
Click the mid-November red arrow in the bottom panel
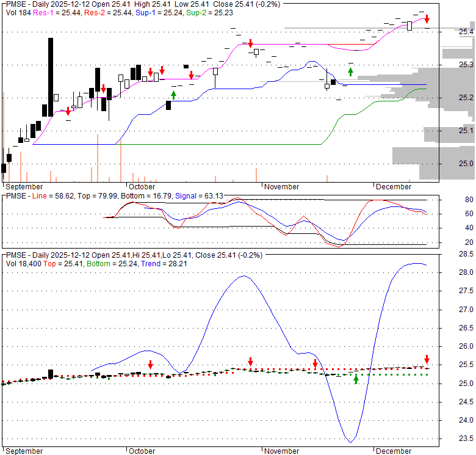315,364
